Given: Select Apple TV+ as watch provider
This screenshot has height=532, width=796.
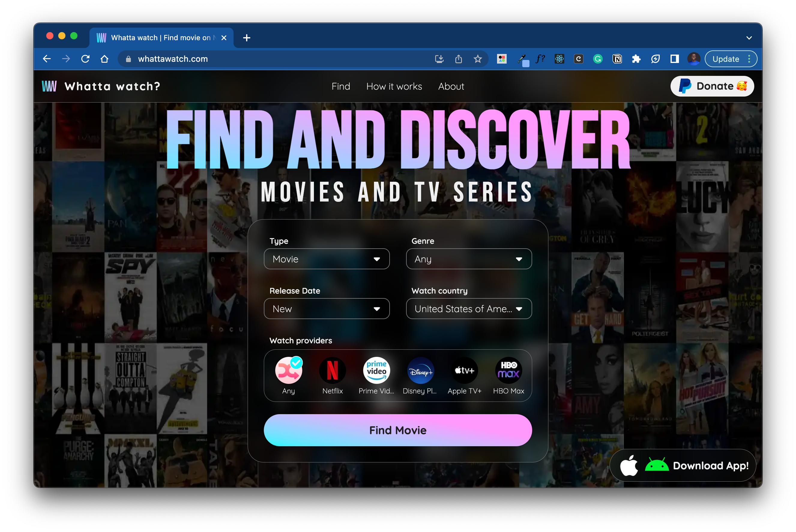Looking at the screenshot, I should pyautogui.click(x=465, y=375).
